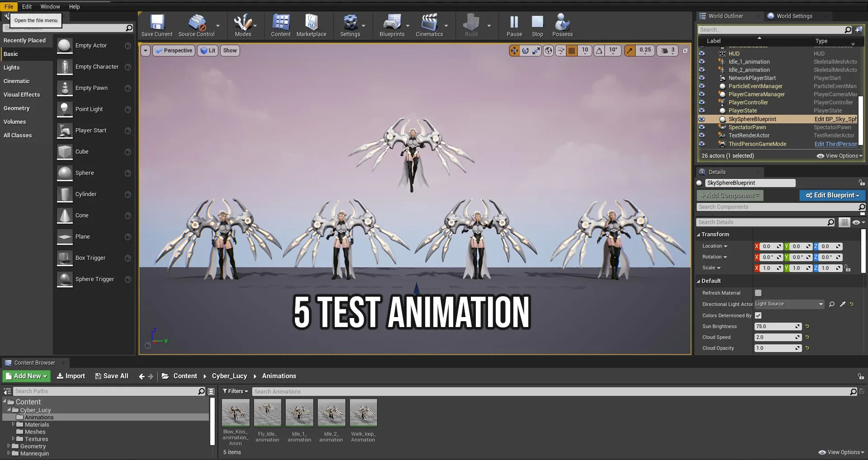Pause the simulation with the Pause button
This screenshot has height=460, width=868.
click(x=514, y=25)
